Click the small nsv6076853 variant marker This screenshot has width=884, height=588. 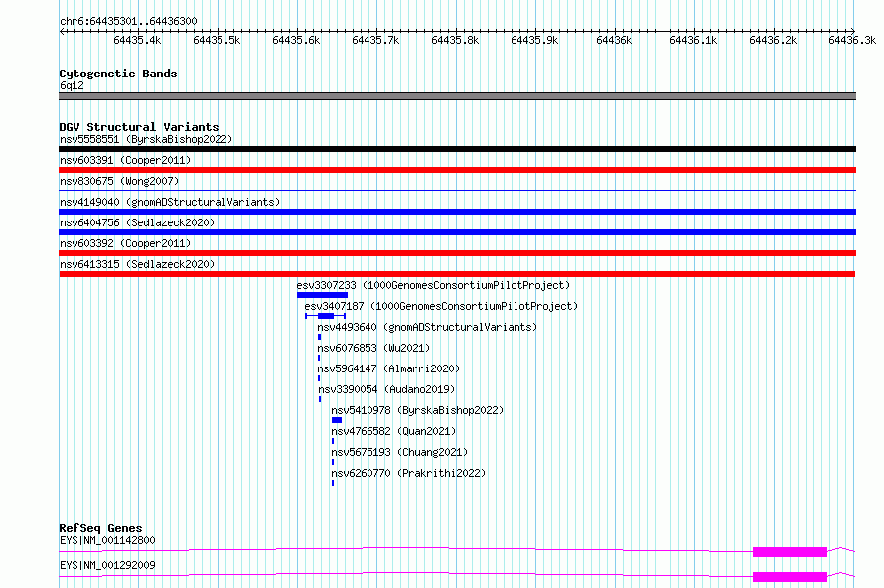click(x=319, y=358)
